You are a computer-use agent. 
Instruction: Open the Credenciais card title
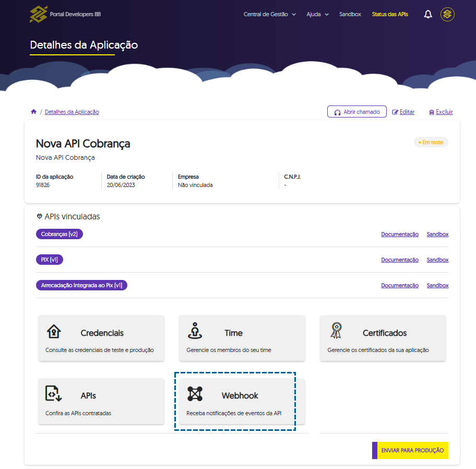102,333
